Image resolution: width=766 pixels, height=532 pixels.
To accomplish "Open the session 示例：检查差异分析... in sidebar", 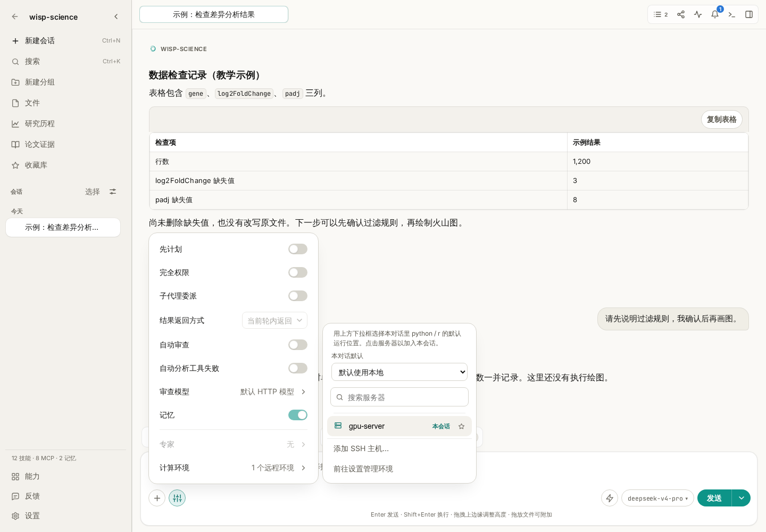I will [x=63, y=227].
